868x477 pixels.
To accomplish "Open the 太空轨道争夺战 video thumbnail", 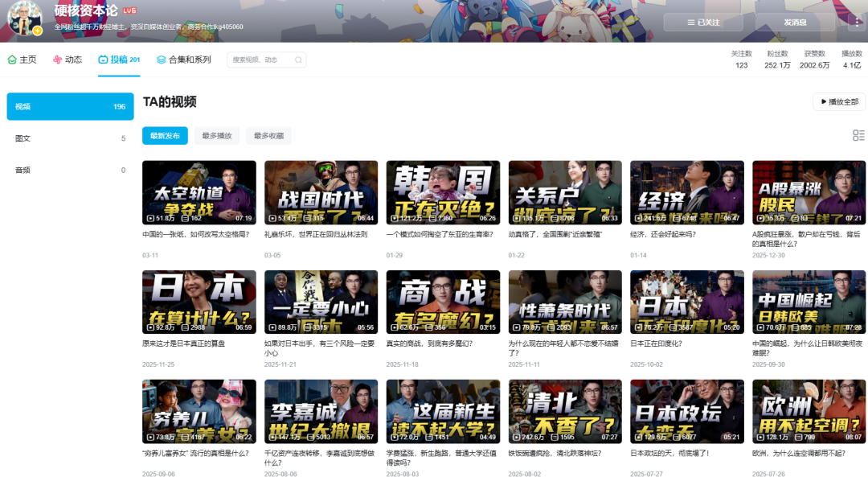I will 199,192.
